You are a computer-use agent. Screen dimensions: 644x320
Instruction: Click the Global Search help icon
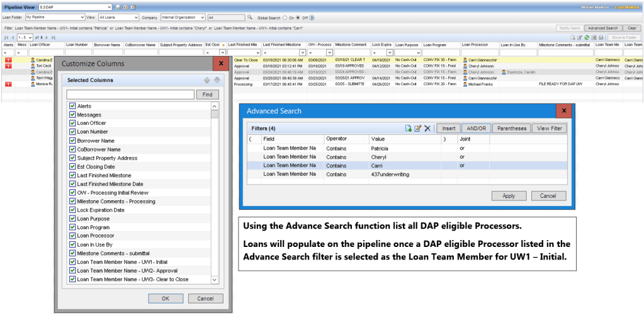point(312,18)
